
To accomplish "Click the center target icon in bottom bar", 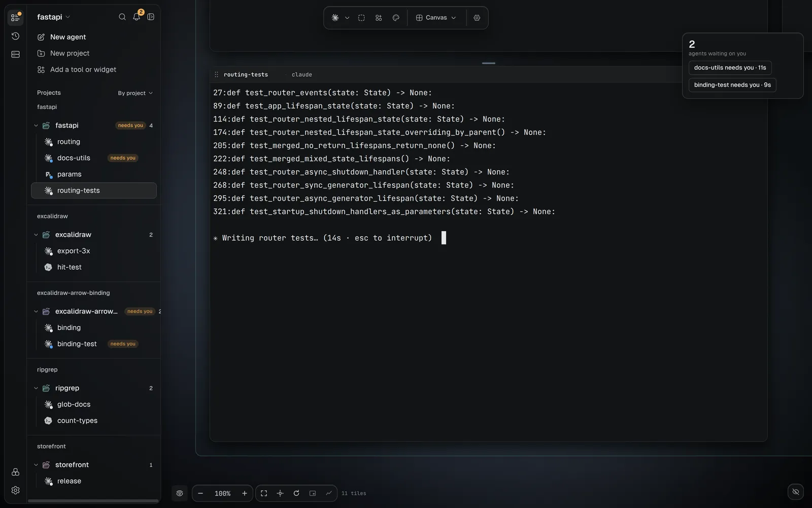I will click(280, 493).
